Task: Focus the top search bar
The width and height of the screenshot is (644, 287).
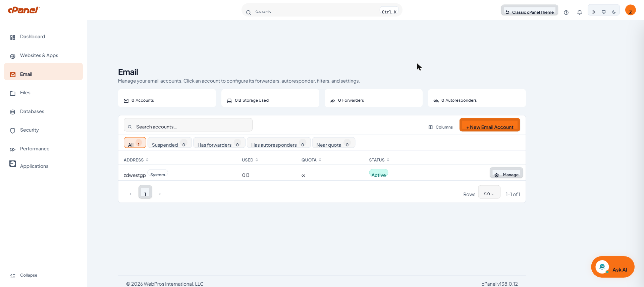Action: click(x=322, y=10)
